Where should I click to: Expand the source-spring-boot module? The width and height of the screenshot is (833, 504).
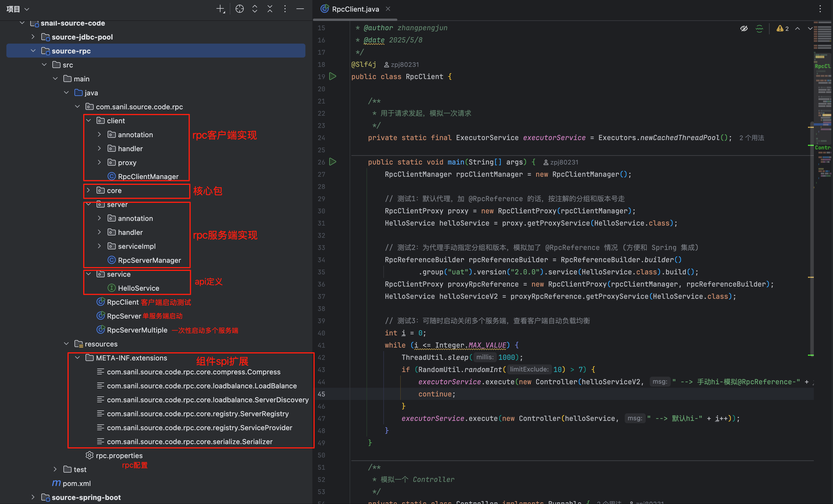point(33,497)
